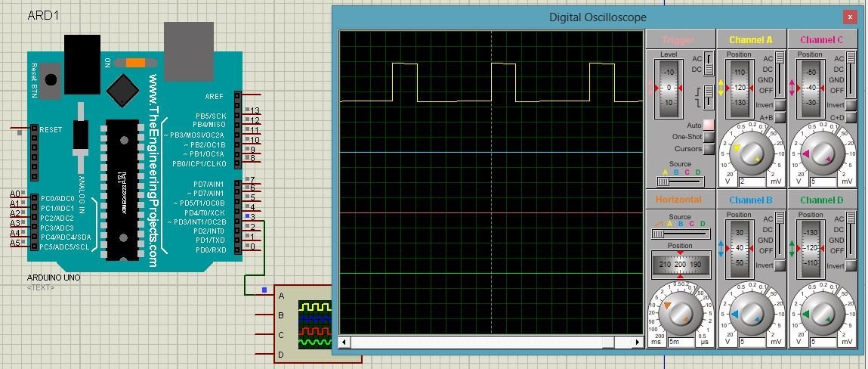This screenshot has width=868, height=369.
Task: Enable the Cursors button
Action: [x=709, y=148]
